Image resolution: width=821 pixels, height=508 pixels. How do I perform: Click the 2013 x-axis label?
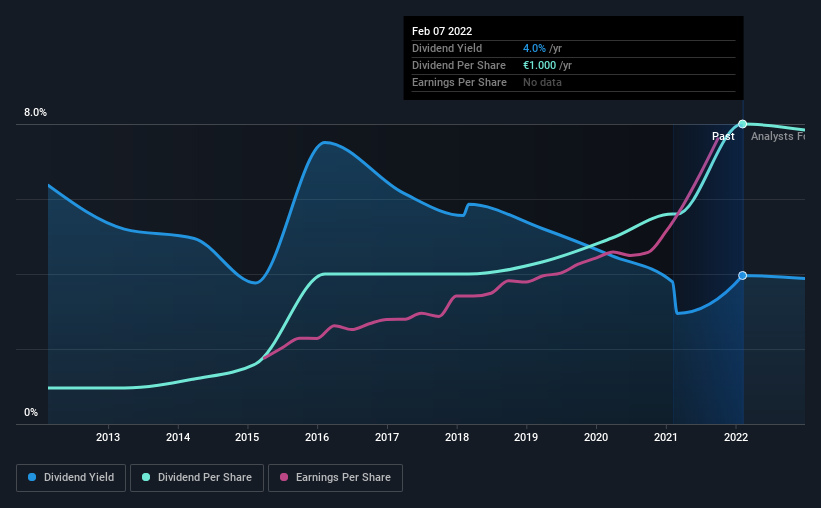click(108, 437)
